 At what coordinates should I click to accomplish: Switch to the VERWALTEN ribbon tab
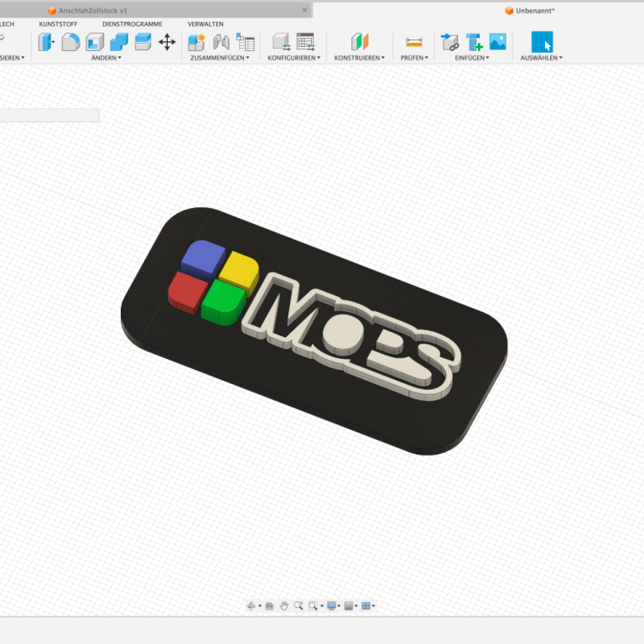point(205,24)
